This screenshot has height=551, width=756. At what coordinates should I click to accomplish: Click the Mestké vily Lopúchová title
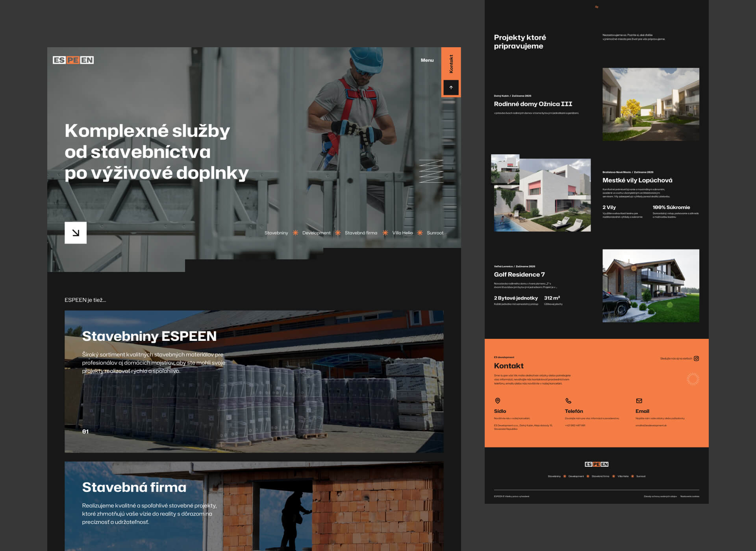(637, 180)
